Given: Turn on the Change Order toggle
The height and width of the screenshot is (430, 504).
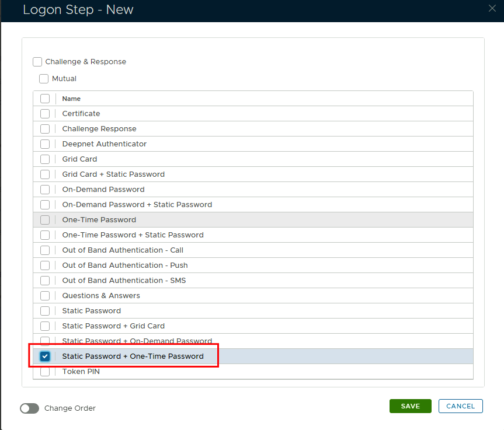Looking at the screenshot, I should point(29,408).
